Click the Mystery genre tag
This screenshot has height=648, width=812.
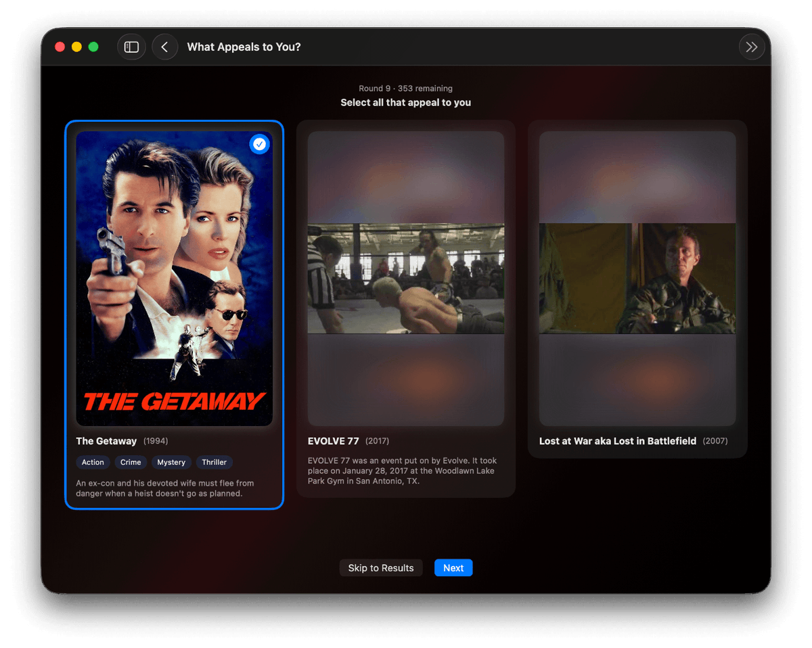click(x=171, y=462)
